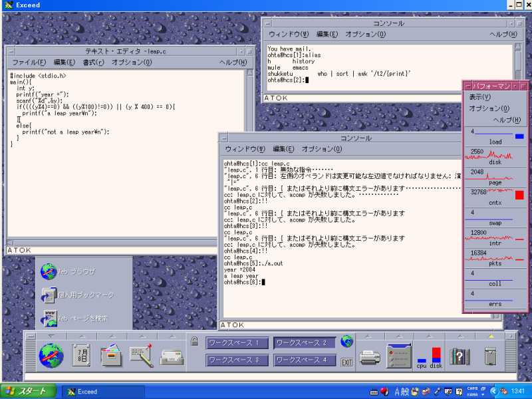Open ヘルプ(H) menu in performance meter
Screen dimensions: 532x399
pos(507,120)
